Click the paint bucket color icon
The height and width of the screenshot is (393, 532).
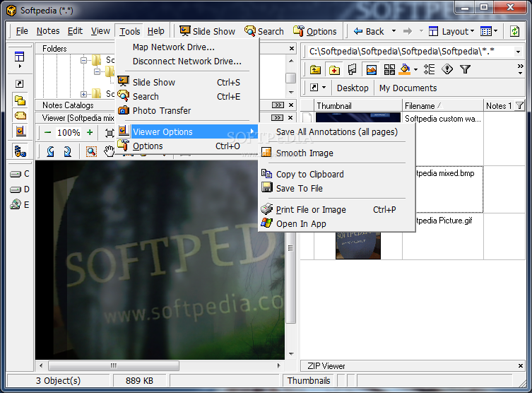405,69
